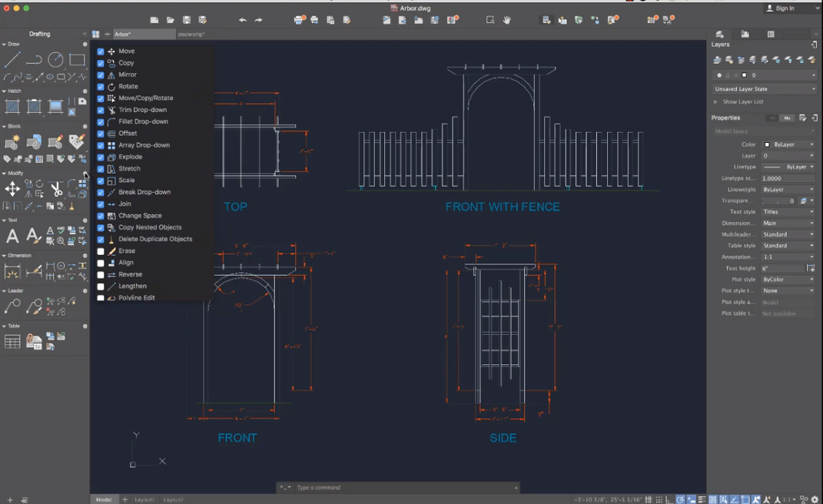Open the Unsaved Layer State dropdown
The height and width of the screenshot is (504, 823).
tap(765, 88)
